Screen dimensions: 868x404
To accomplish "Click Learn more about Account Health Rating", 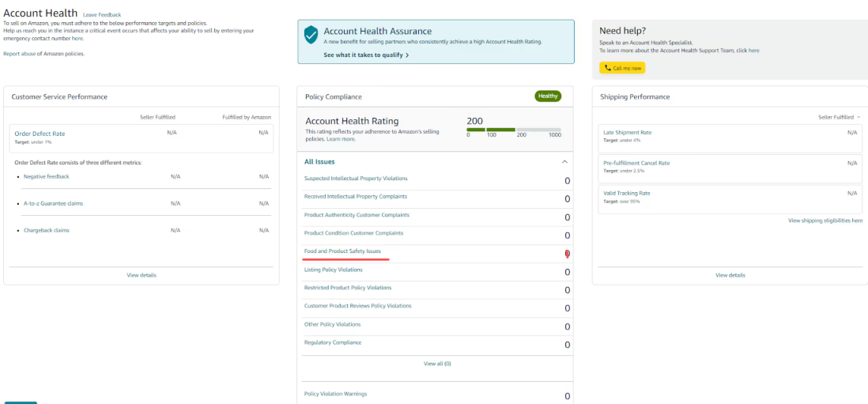I will (x=341, y=139).
